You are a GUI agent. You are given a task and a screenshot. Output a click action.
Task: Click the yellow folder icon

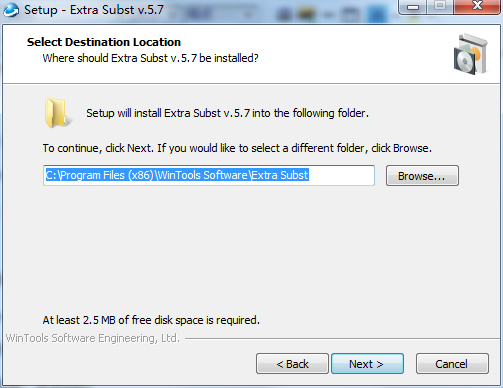(x=57, y=113)
